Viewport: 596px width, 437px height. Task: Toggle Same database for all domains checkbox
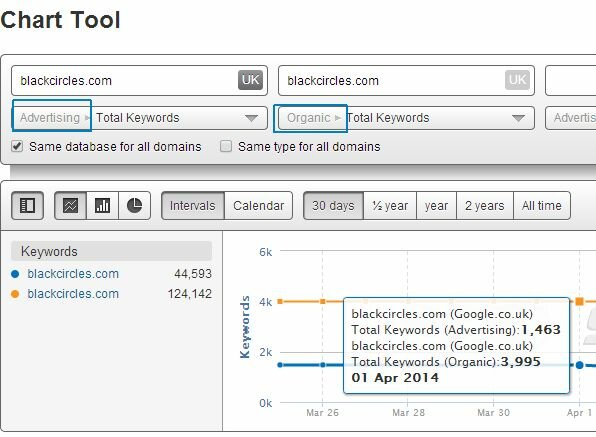tap(17, 146)
